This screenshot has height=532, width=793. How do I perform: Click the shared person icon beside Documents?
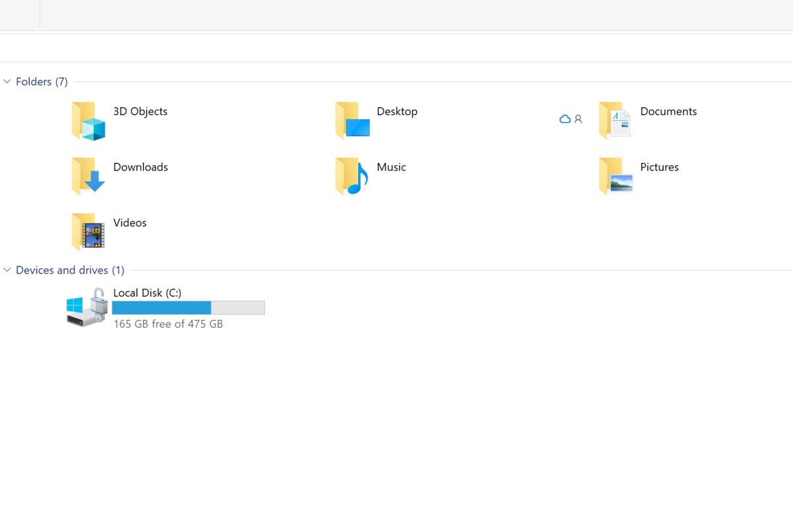coord(578,120)
